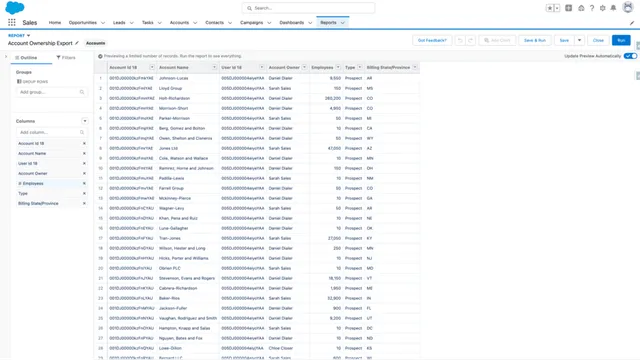Click the Save & Run button
Viewport: 640px width, 360px height.
(x=535, y=40)
